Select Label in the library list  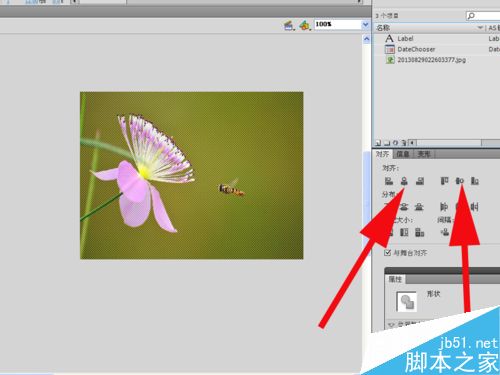pyautogui.click(x=405, y=39)
